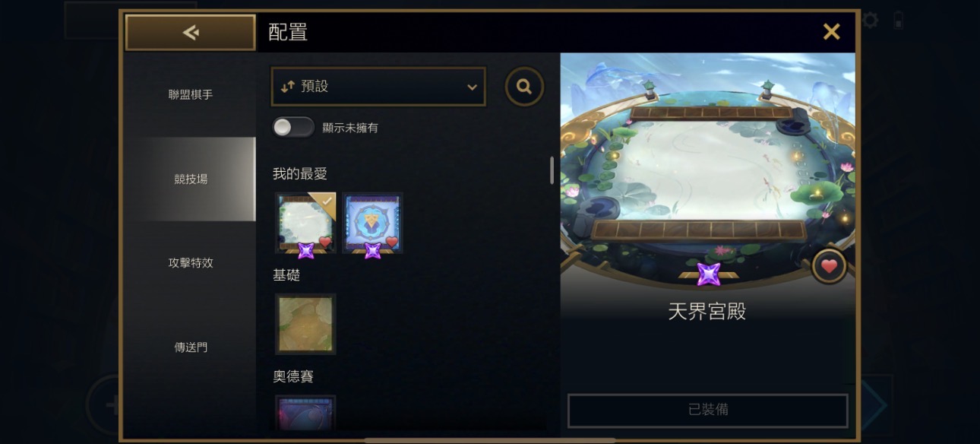The image size is (980, 444).
Task: Switch to 聯盟棋手 tab
Action: pos(191,95)
